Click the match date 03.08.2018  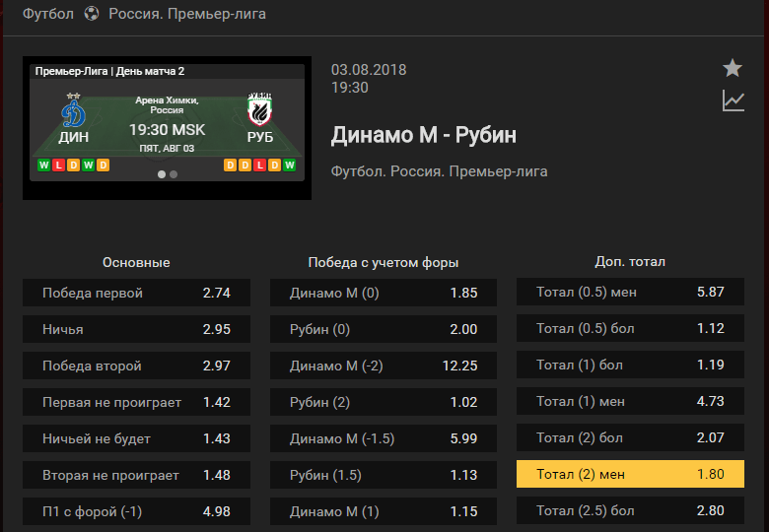click(x=369, y=70)
